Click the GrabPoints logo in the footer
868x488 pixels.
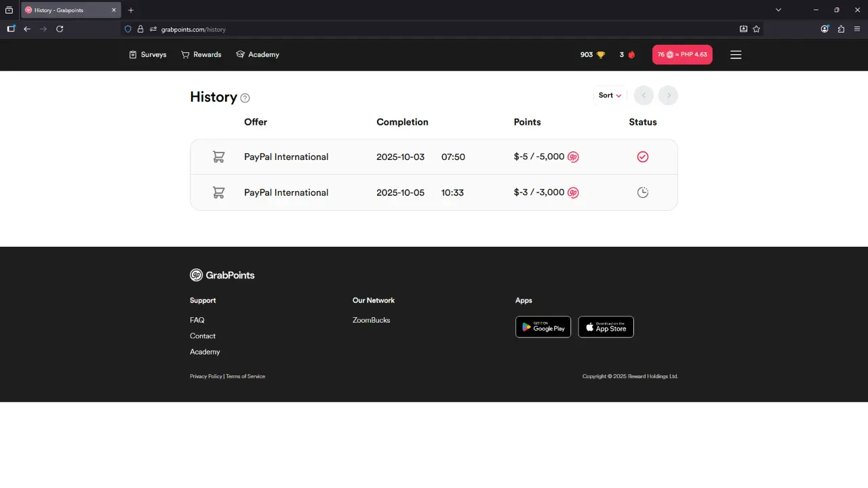[222, 274]
